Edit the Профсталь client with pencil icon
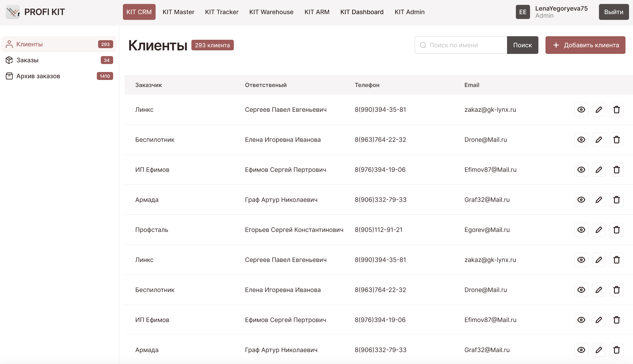 [x=599, y=229]
